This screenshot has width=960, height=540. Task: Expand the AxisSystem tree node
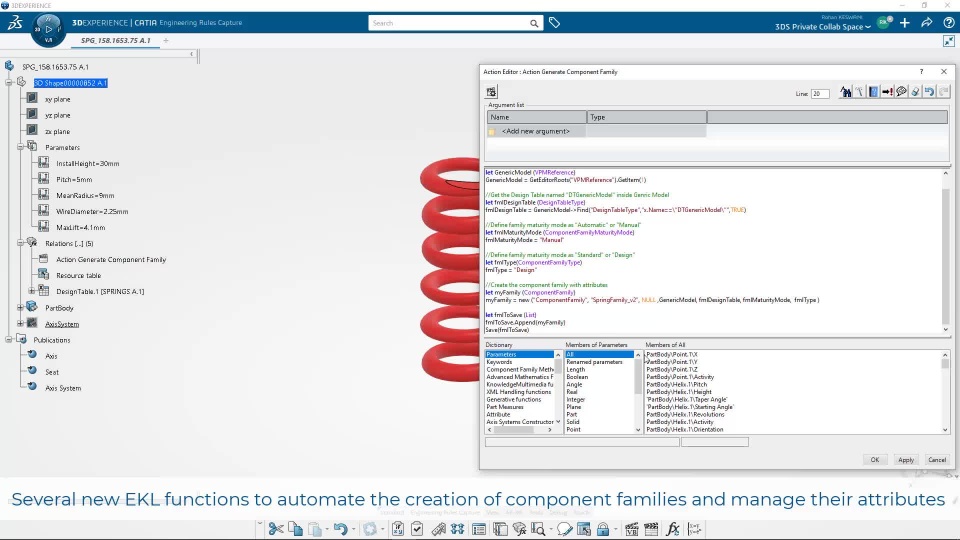[x=20, y=323]
